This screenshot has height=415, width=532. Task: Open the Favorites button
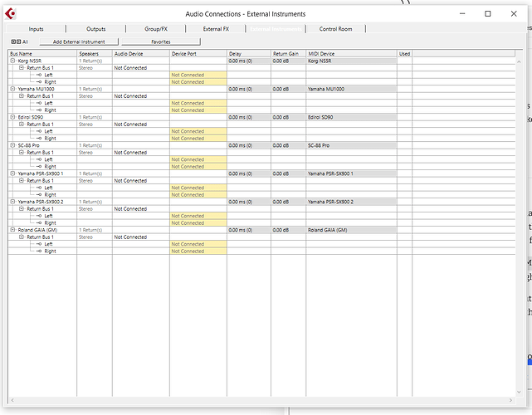[x=161, y=41]
